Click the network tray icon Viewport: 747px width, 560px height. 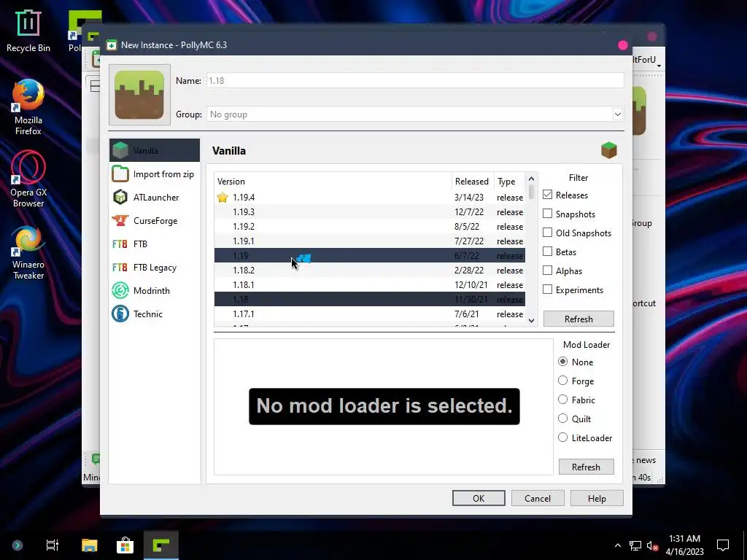[635, 545]
